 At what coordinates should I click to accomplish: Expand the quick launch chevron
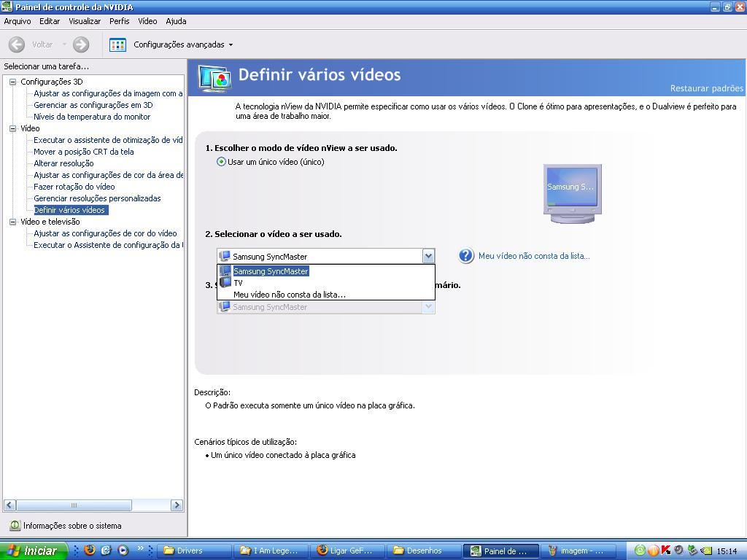click(141, 548)
